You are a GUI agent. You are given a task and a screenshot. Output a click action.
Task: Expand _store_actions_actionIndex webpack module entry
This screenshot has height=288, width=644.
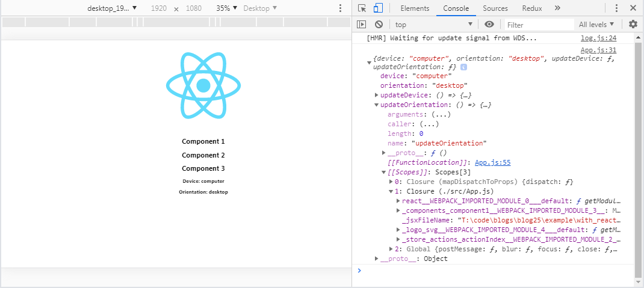pos(398,239)
